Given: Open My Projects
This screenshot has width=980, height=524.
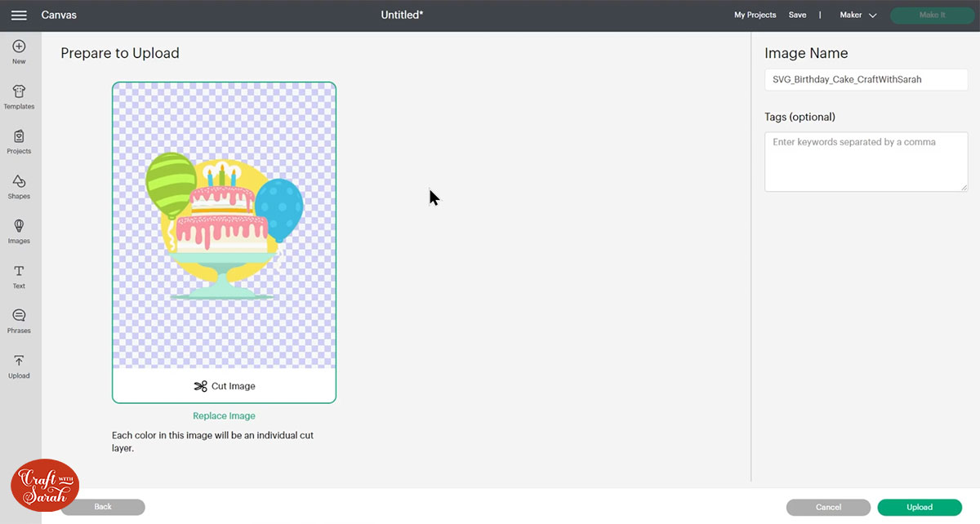Looking at the screenshot, I should [755, 16].
